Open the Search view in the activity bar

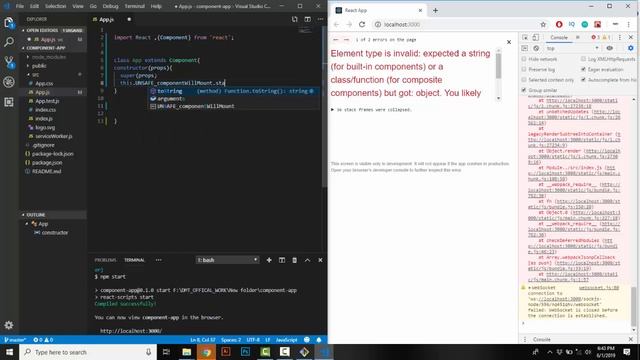click(x=9, y=42)
